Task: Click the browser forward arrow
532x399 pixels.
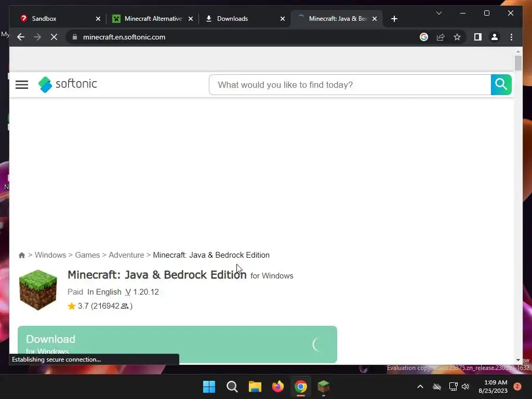Action: click(x=37, y=37)
